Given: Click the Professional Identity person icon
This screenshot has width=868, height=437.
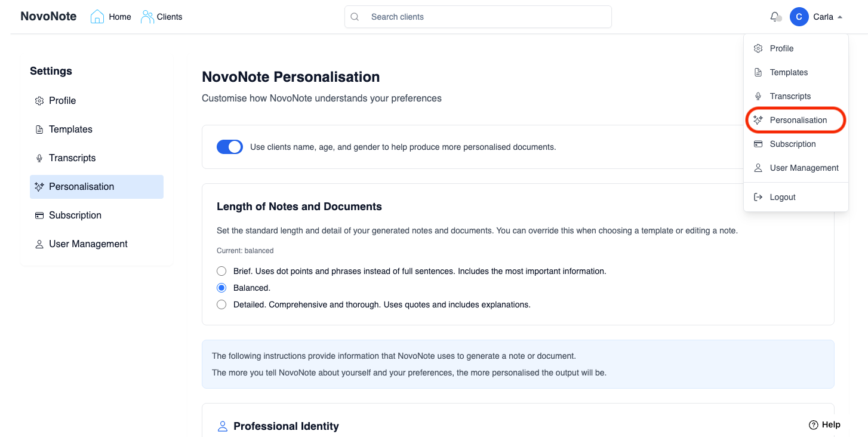Looking at the screenshot, I should click(223, 426).
